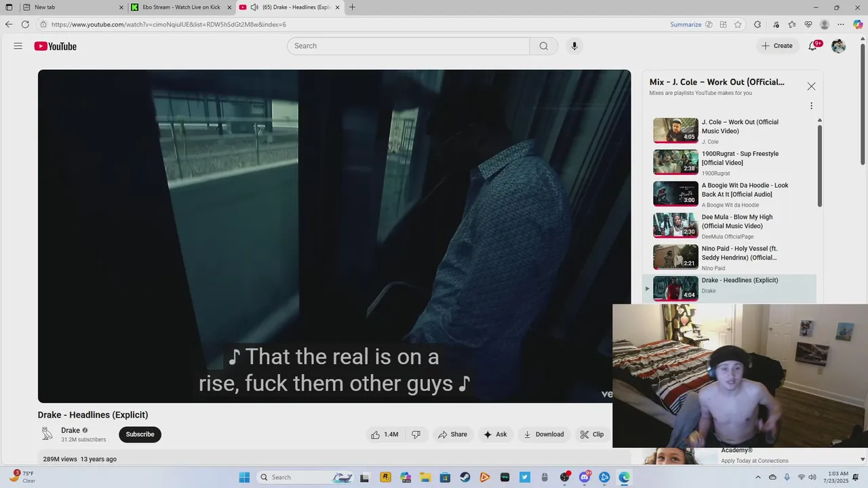Viewport: 868px width, 488px height.
Task: Open the YouTube account avatar menu
Action: pyautogui.click(x=839, y=46)
